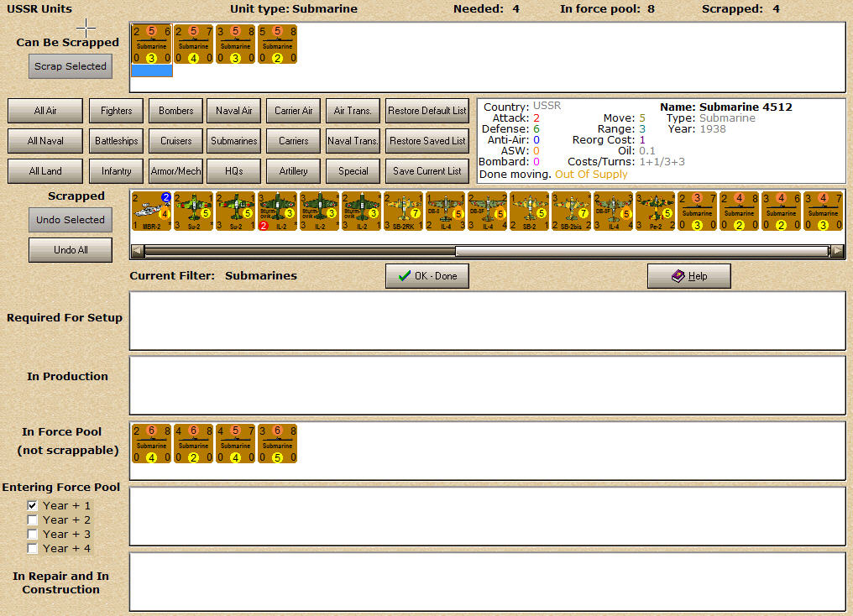The image size is (853, 616).
Task: Open the Help button
Action: [x=688, y=276]
